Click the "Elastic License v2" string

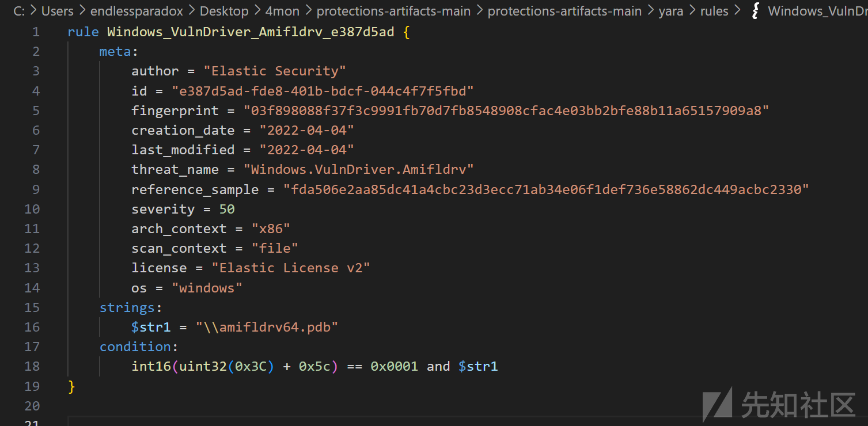click(290, 268)
